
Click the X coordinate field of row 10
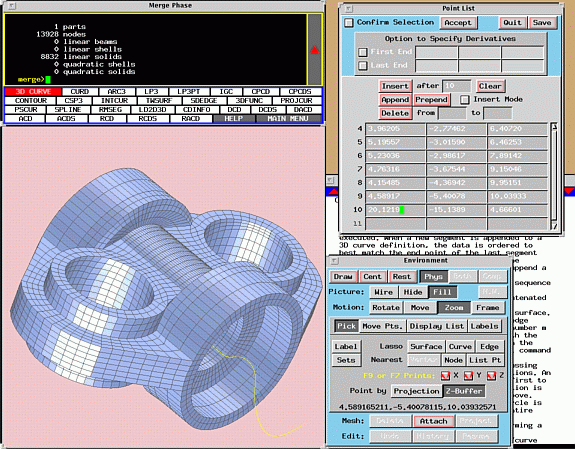[x=395, y=210]
